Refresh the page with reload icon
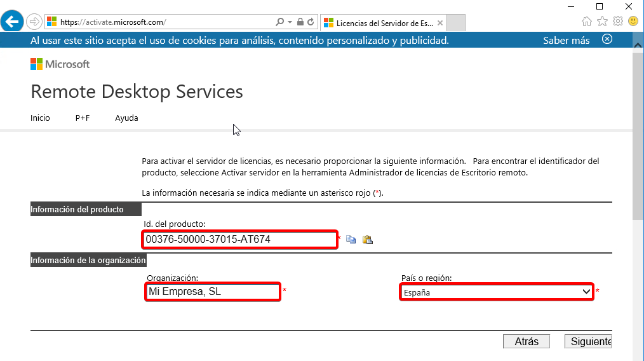 [x=311, y=22]
